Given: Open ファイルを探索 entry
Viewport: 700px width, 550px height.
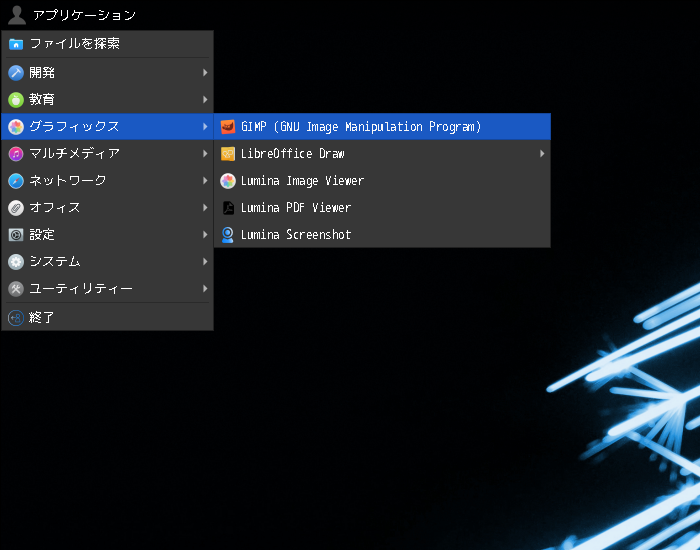Looking at the screenshot, I should [108, 44].
